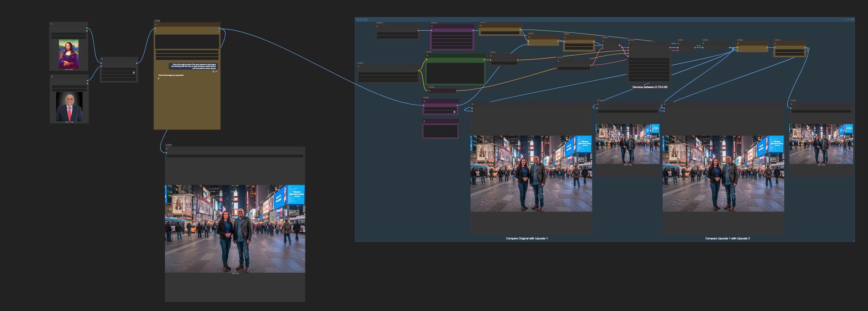The width and height of the screenshot is (868, 311).
Task: Select the Mona Lisa image thumbnail
Action: pyautogui.click(x=69, y=54)
